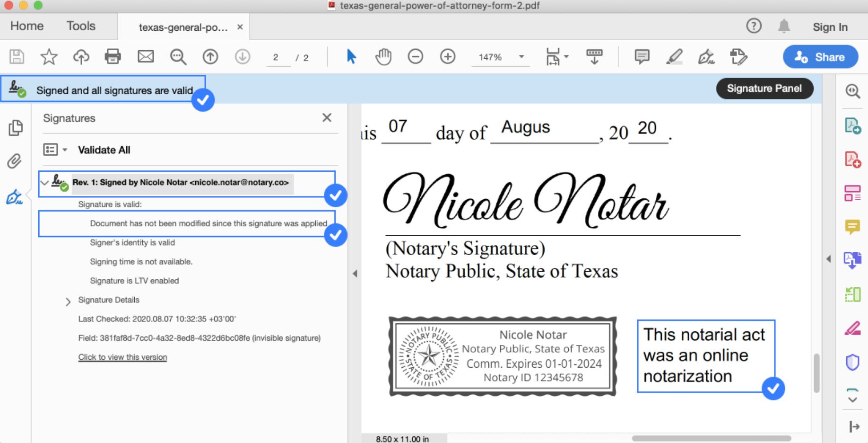Image resolution: width=868 pixels, height=443 pixels.
Task: Open the Attachments panel via paperclip icon
Action: pos(15,161)
